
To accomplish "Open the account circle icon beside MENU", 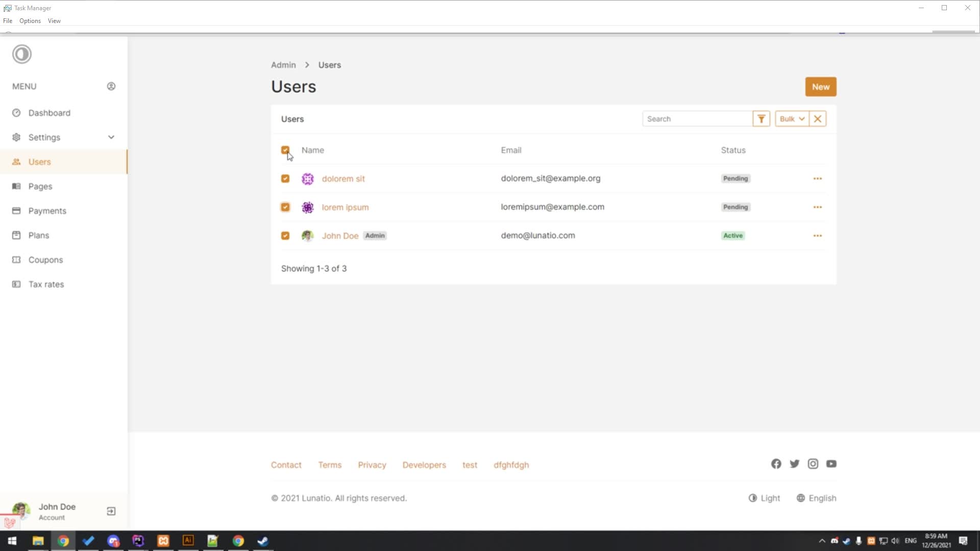I will 111,86.
